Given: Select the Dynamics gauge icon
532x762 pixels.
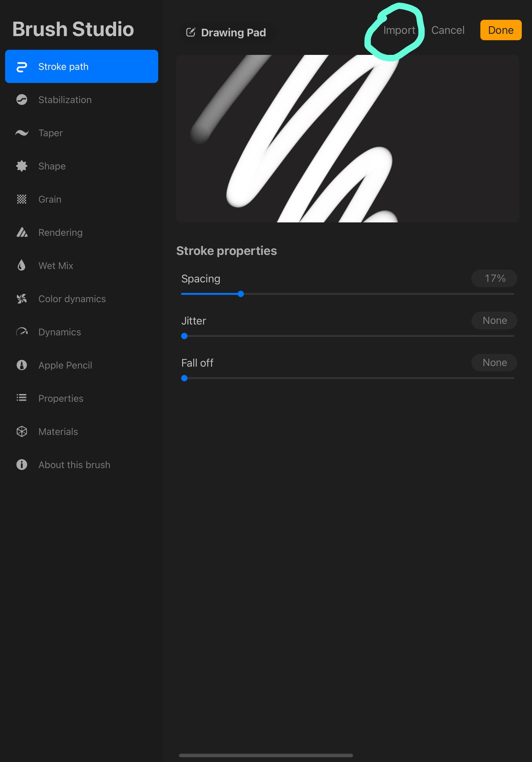Looking at the screenshot, I should 22,332.
